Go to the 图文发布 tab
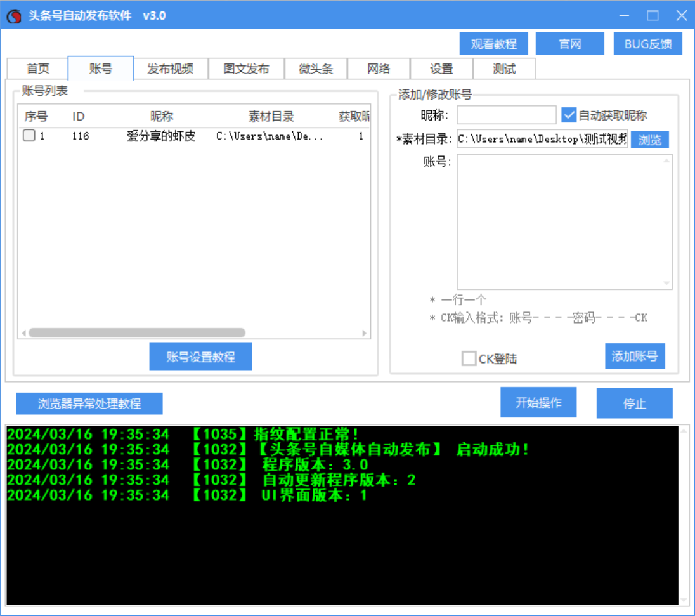This screenshot has width=695, height=616. 246,69
